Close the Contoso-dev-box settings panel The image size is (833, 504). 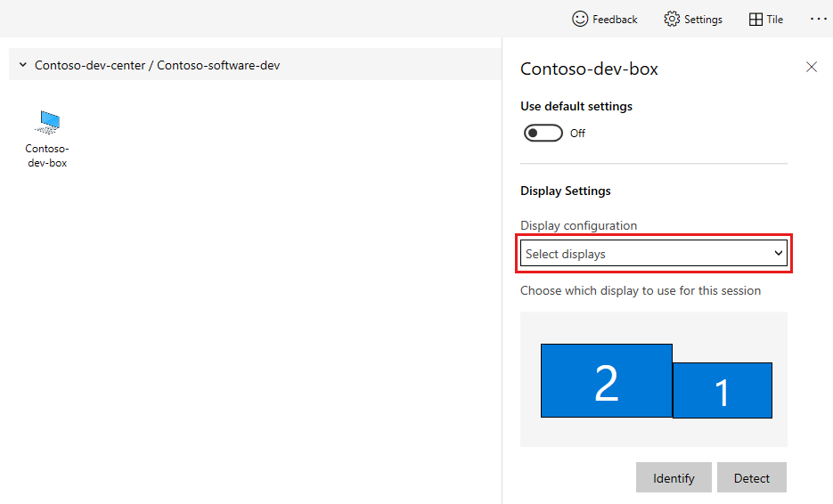tap(812, 67)
